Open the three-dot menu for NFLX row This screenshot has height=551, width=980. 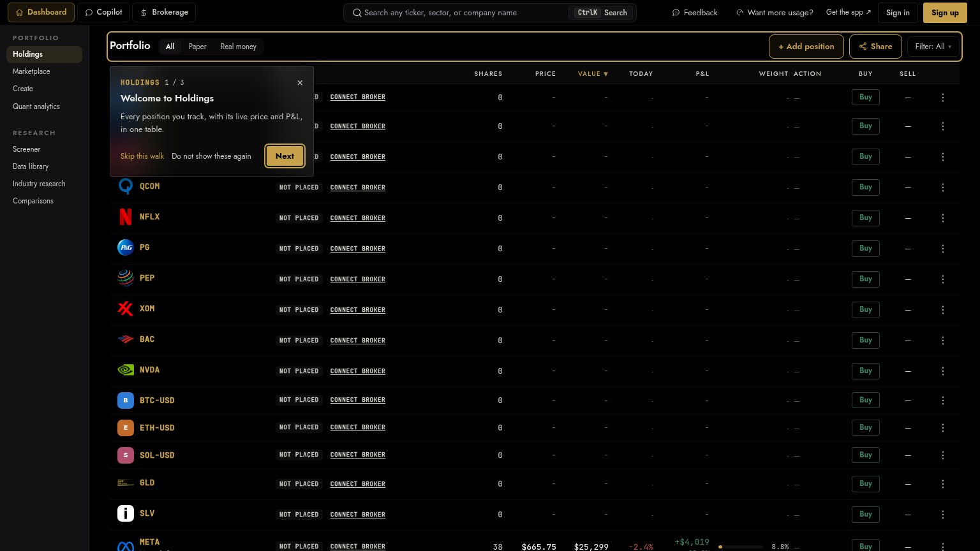tap(943, 218)
